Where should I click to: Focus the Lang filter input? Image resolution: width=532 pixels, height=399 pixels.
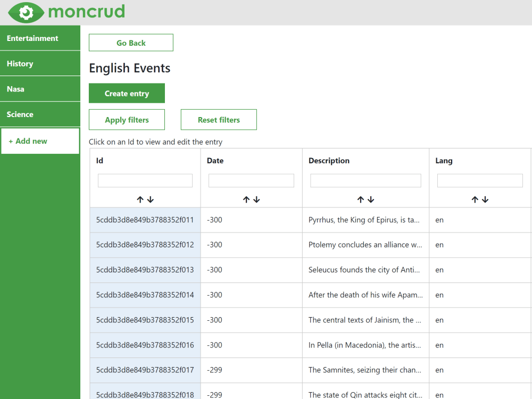480,180
